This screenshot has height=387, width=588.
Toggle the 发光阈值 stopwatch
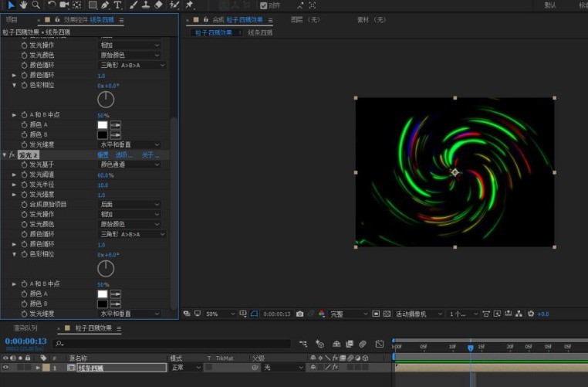coord(25,175)
